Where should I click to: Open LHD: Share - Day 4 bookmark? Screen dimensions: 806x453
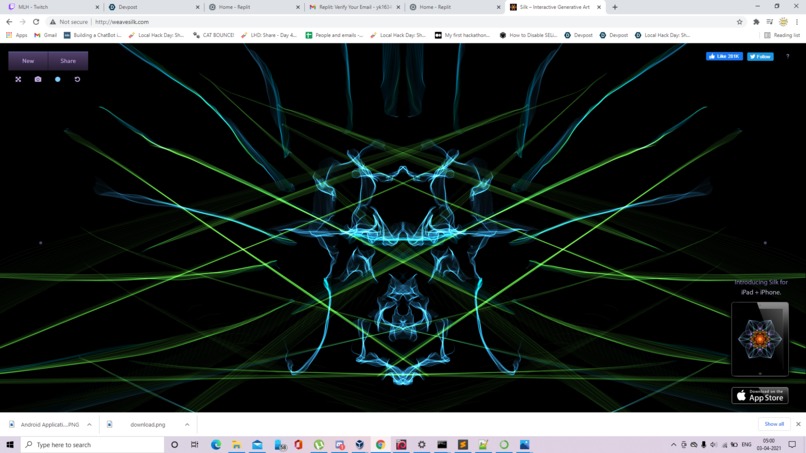pyautogui.click(x=269, y=35)
